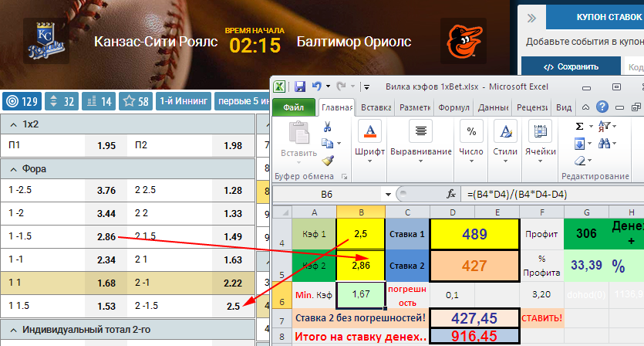Viewport: 644px width, 346px height.
Task: Bet on П1 odds 1.95
Action: pyautogui.click(x=106, y=145)
